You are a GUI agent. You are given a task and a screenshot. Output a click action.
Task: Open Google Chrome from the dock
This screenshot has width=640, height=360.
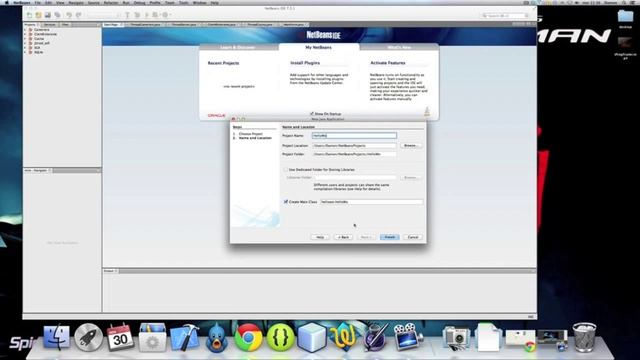248,337
